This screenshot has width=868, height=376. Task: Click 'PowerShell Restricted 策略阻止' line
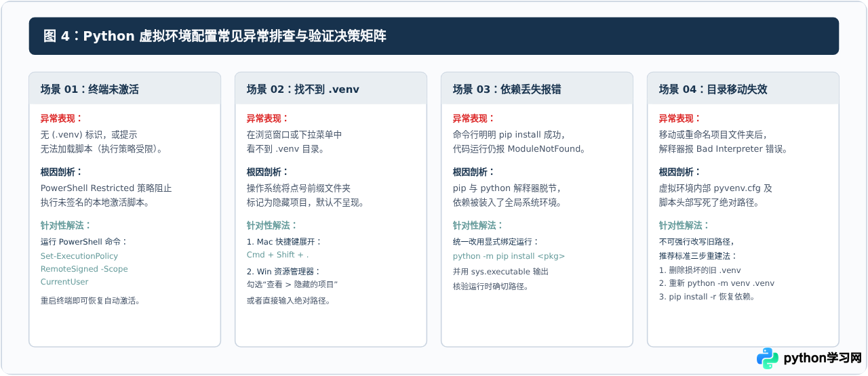pos(106,188)
